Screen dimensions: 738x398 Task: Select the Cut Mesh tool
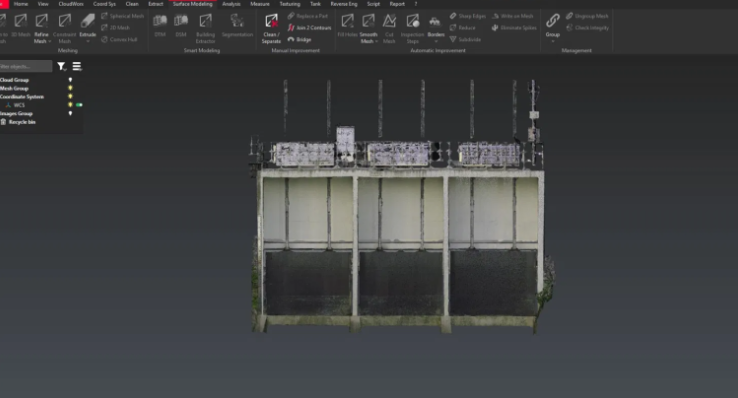coord(389,28)
